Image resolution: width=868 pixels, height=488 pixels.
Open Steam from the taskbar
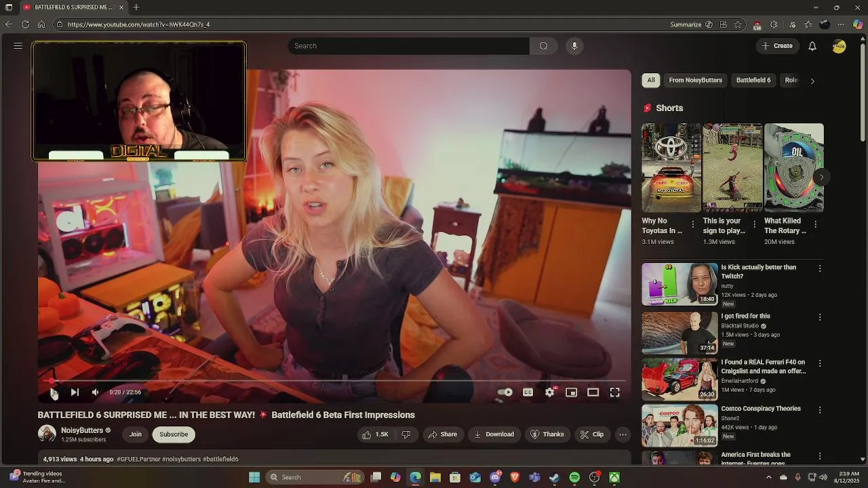[x=555, y=477]
